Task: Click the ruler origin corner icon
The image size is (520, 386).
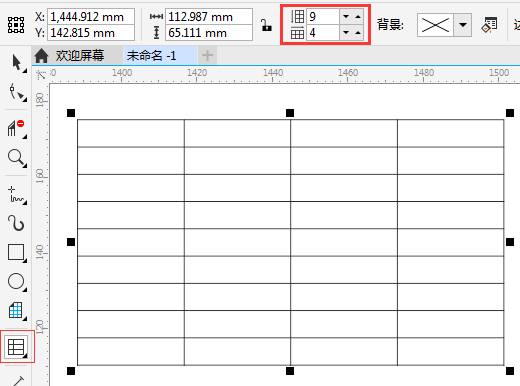Action: coord(41,75)
